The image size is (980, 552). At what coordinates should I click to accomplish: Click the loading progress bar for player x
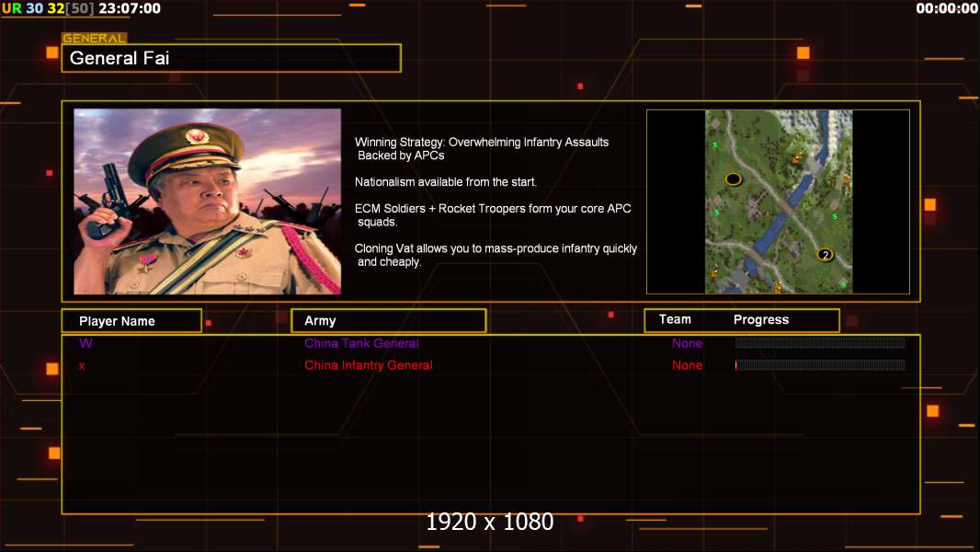pyautogui.click(x=820, y=365)
